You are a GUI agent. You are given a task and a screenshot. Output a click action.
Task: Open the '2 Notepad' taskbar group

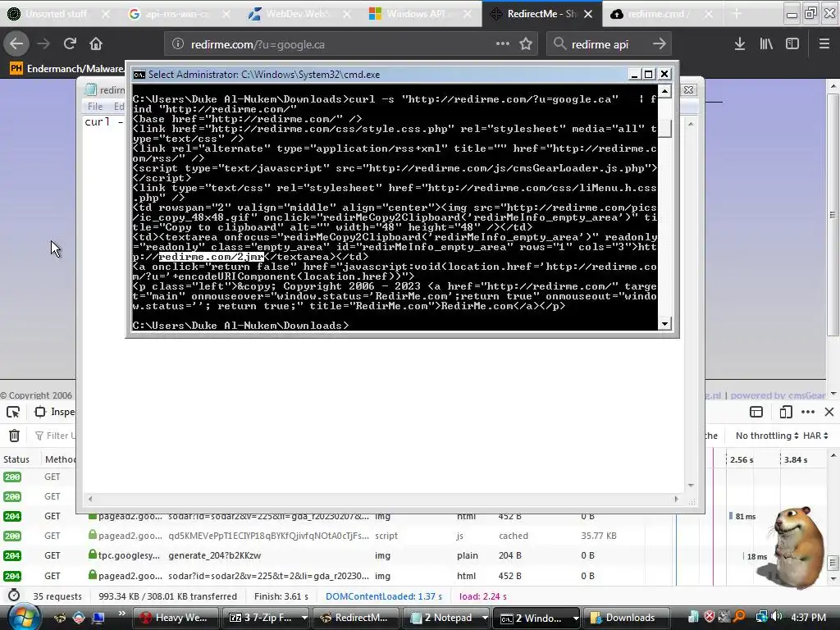[445, 618]
